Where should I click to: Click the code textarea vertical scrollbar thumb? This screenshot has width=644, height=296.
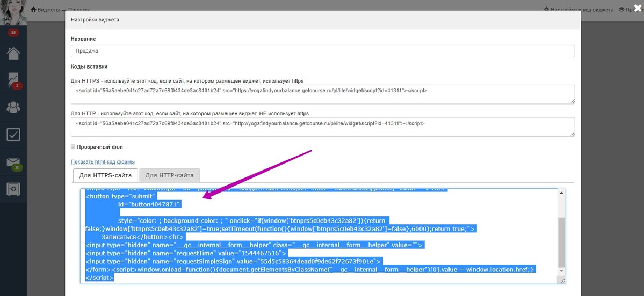tap(561, 242)
